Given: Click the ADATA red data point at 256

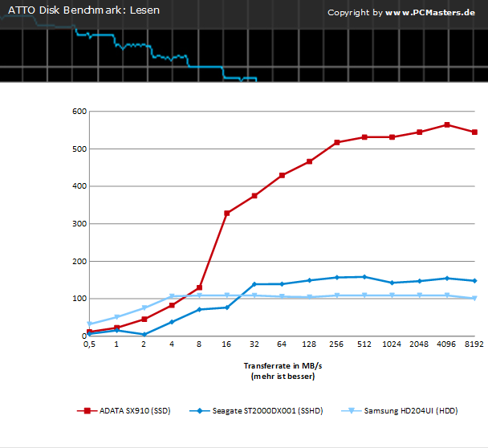Looking at the screenshot, I should [337, 143].
